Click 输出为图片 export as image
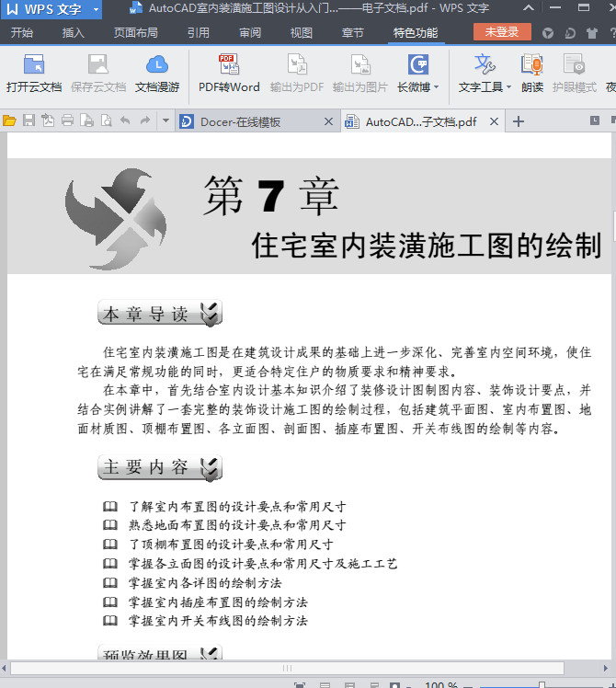Viewport: 616px width, 688px height. coord(360,64)
